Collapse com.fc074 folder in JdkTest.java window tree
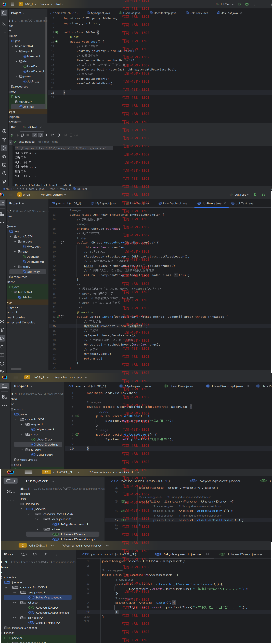Screen dimensions: 272x644 [x=13, y=46]
